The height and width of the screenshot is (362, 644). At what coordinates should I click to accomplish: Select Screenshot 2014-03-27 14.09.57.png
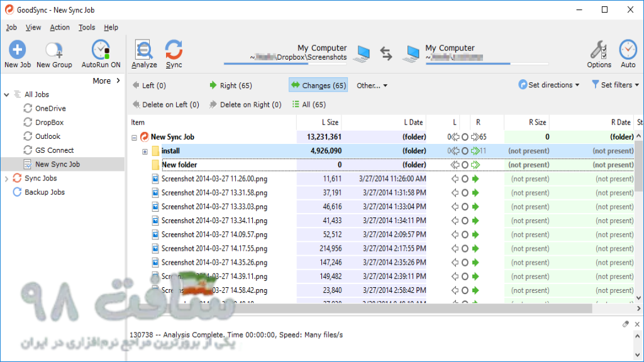pos(214,235)
